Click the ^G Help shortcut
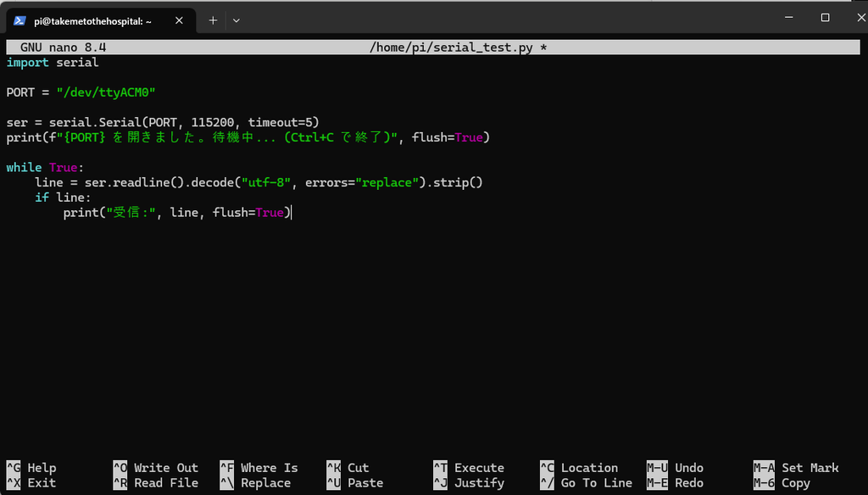 (31, 468)
